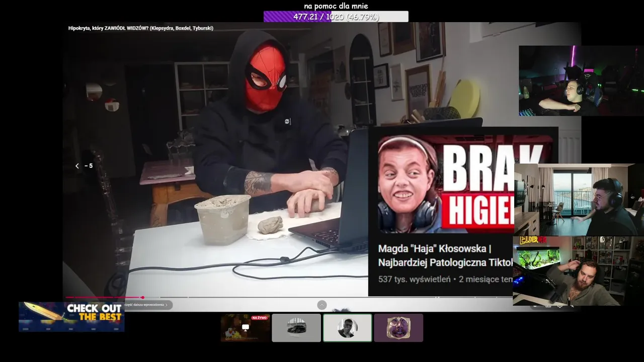Viewport: 644px width, 362px height.
Task: Click the chapter label chevron near progress bar
Action: click(167, 305)
